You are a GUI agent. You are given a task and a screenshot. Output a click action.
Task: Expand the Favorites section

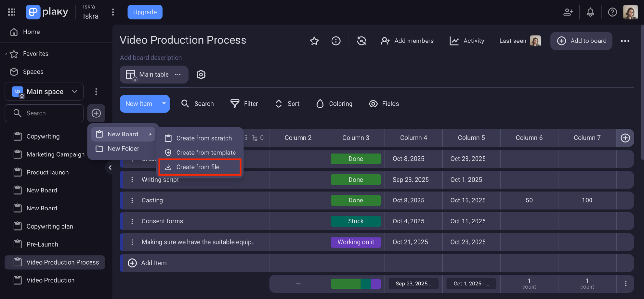coord(6,54)
